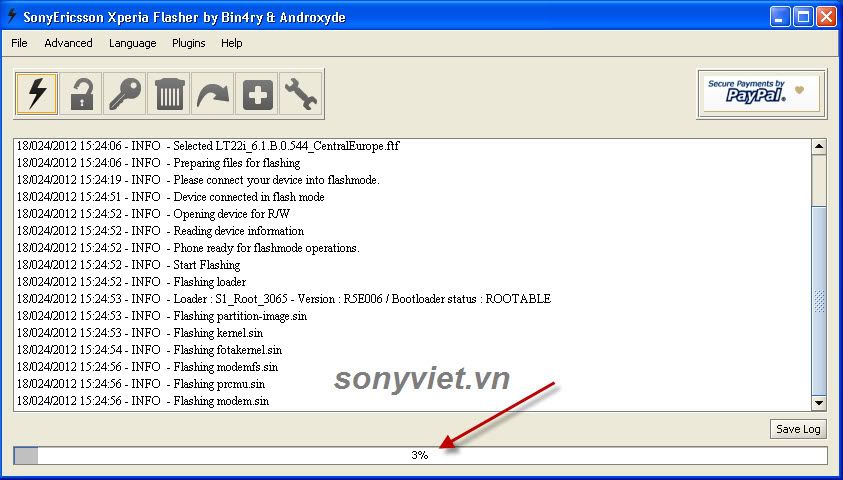Select log line 'Flashing kernel.sin'
Screen dimensions: 843x480
pos(140,333)
